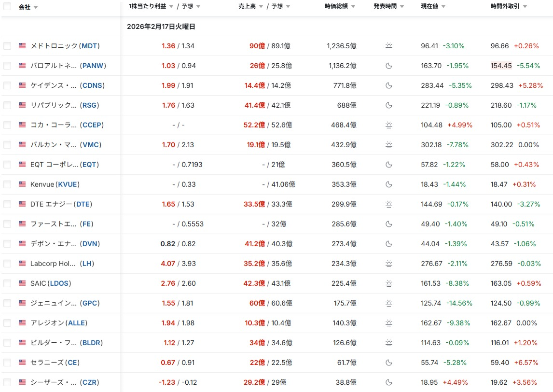Click the sunrise icon in VMC row
The height and width of the screenshot is (392, 553).
(x=389, y=145)
